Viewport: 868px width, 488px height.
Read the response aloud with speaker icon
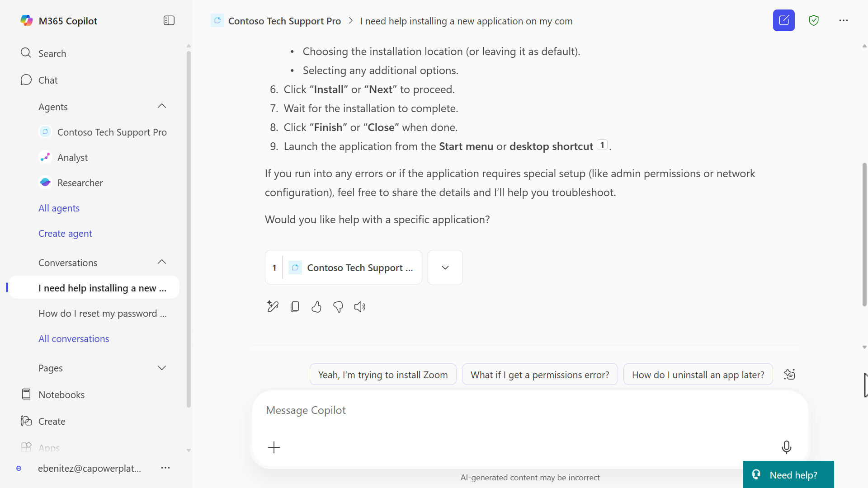tap(360, 307)
